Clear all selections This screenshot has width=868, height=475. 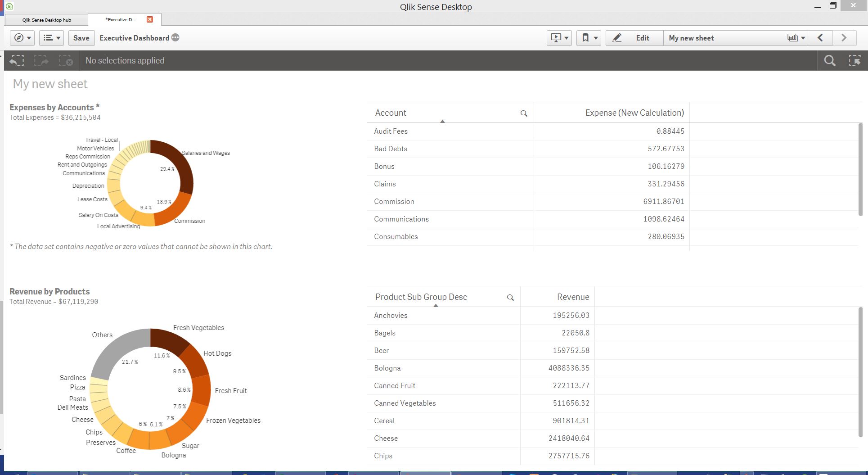[x=66, y=60]
